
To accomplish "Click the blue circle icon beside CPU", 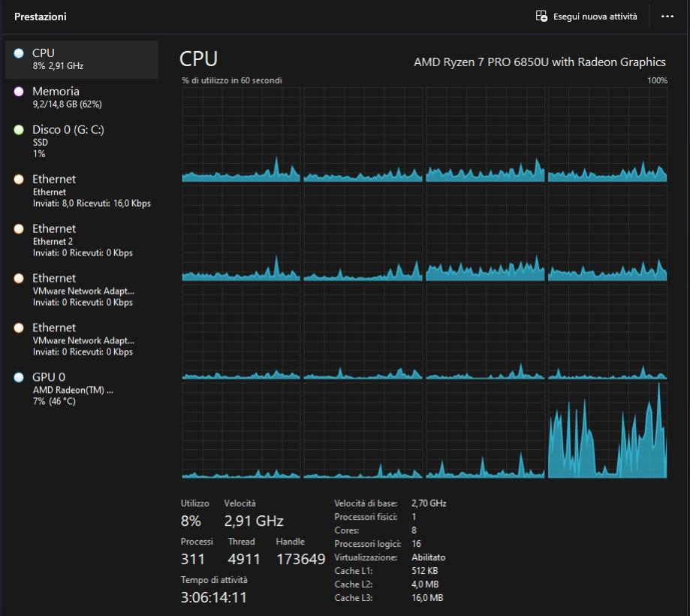I will pyautogui.click(x=19, y=53).
